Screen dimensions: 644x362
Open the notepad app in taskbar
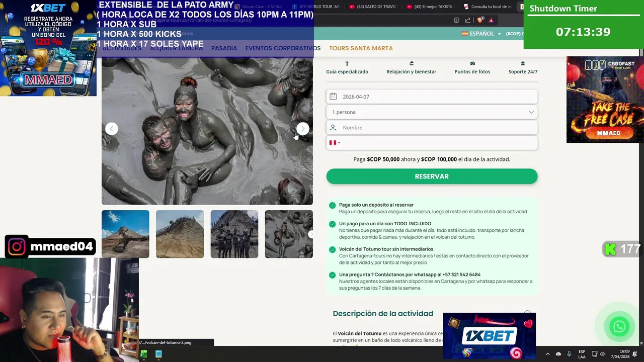click(x=158, y=354)
